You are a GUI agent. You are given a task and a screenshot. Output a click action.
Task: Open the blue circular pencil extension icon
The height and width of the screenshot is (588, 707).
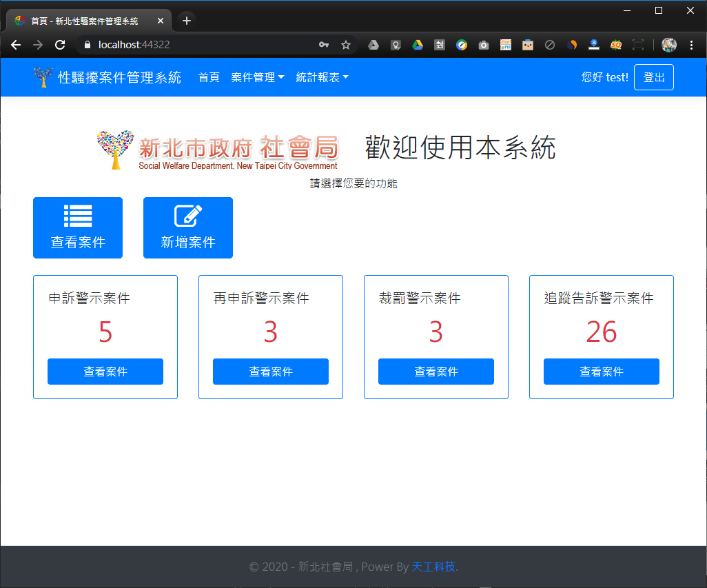pos(461,45)
